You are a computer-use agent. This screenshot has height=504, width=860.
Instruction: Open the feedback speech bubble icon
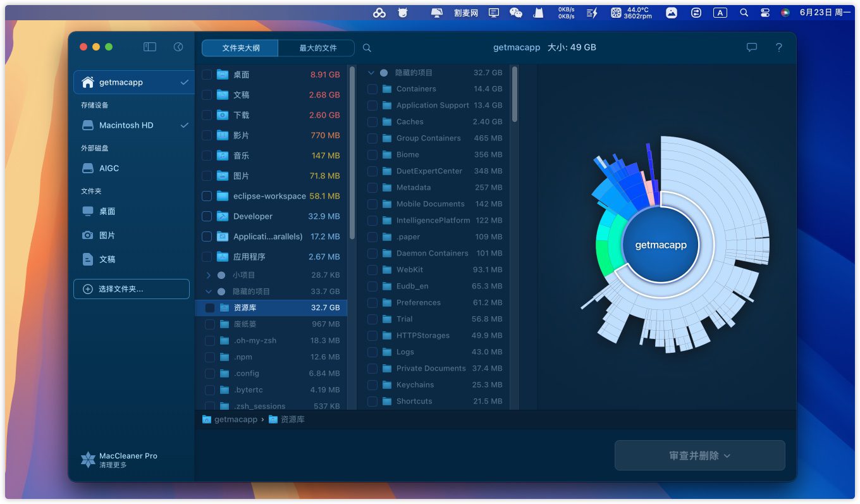(751, 47)
